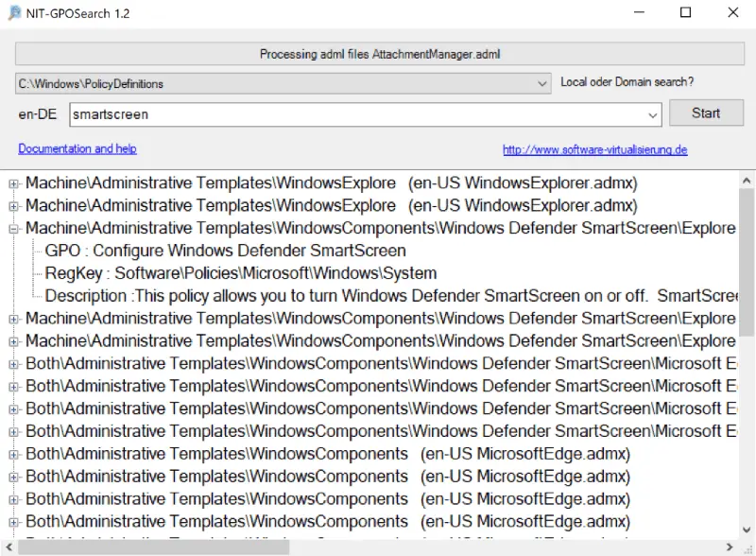Click the horizontal scrollbar left arrow
This screenshot has width=756, height=556.
point(9,547)
